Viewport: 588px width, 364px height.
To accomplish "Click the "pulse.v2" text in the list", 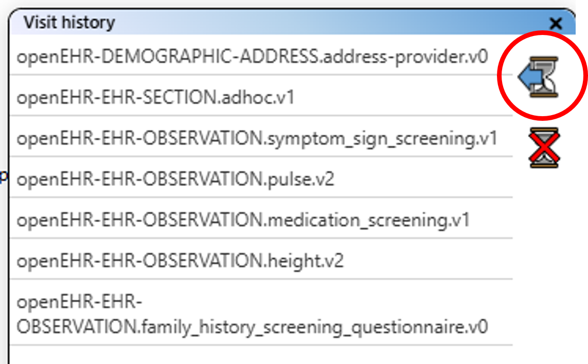I will pos(300,179).
